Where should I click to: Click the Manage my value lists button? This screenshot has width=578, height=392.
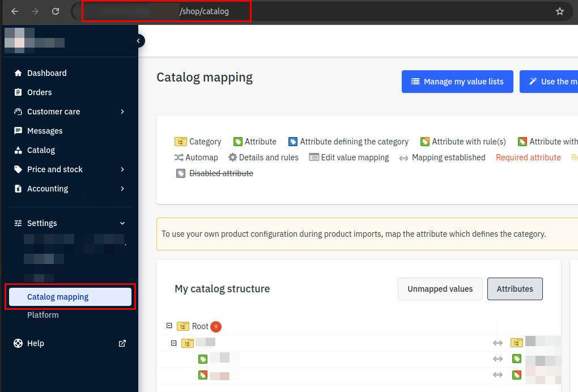pyautogui.click(x=457, y=82)
